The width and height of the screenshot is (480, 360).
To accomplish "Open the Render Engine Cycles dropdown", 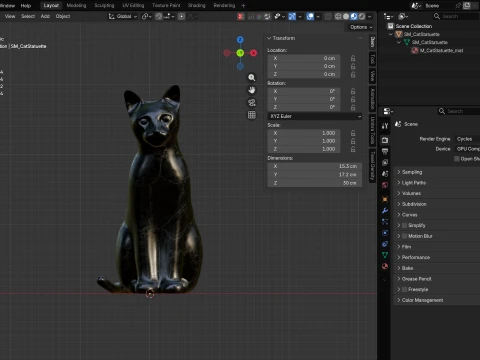I will tap(467, 139).
